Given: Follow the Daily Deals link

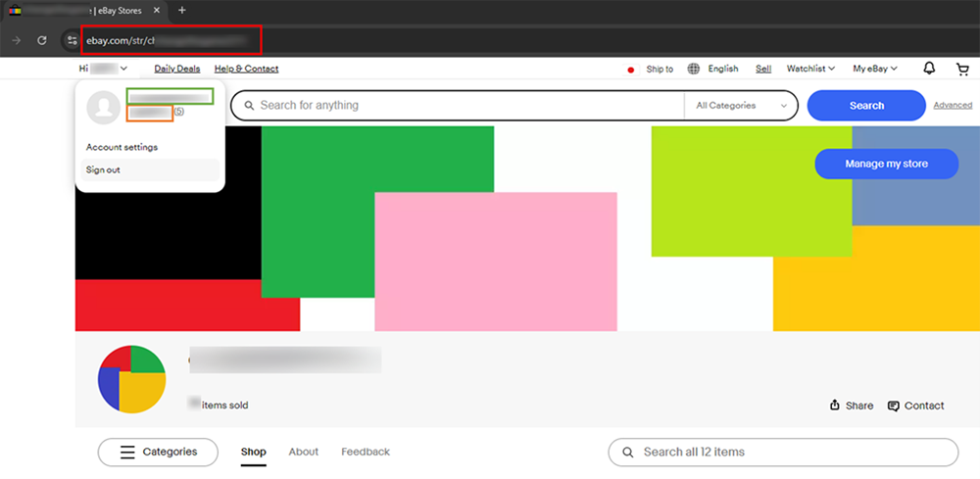Looking at the screenshot, I should click(176, 69).
